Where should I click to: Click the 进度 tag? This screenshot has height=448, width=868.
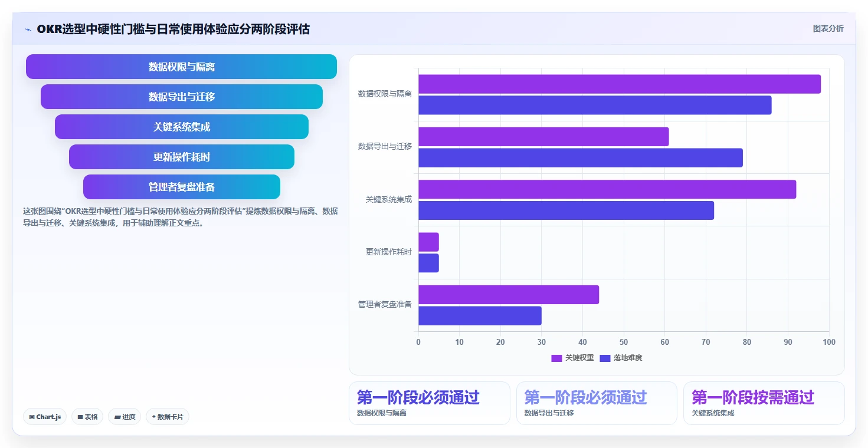(125, 417)
